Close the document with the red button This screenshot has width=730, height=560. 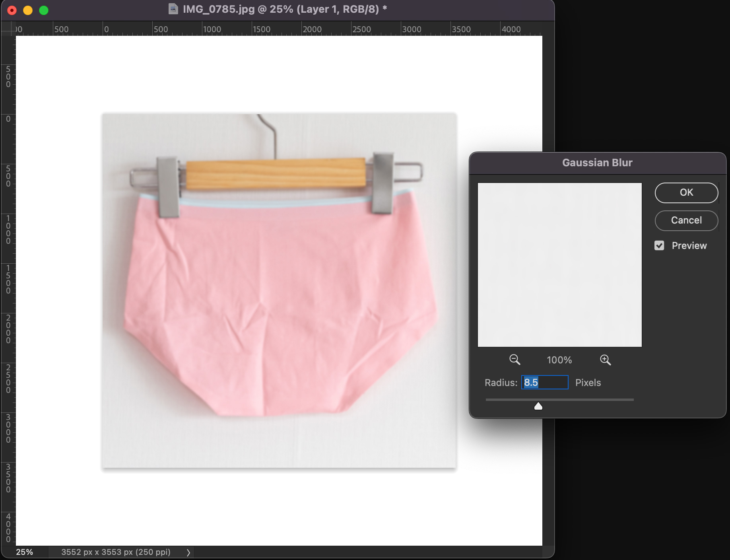[12, 10]
